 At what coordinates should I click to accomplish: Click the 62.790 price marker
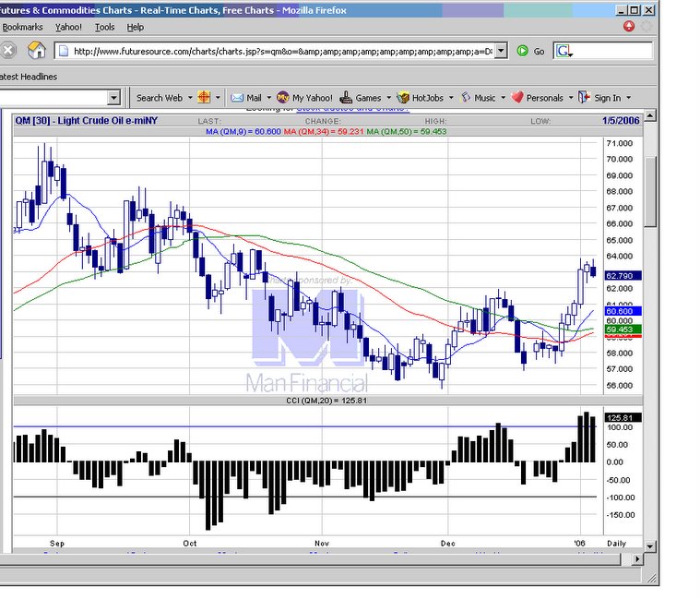click(623, 276)
